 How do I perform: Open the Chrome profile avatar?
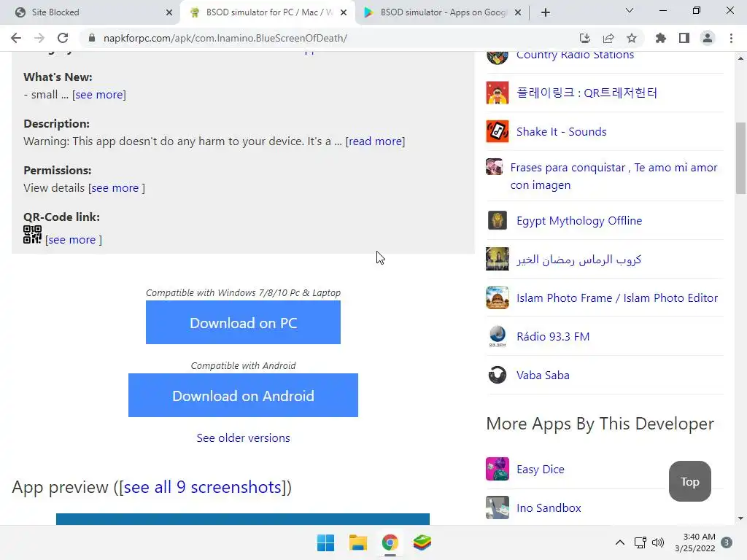click(x=708, y=38)
